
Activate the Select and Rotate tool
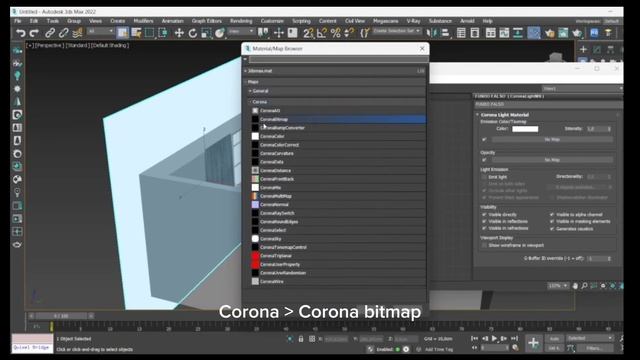(x=193, y=33)
